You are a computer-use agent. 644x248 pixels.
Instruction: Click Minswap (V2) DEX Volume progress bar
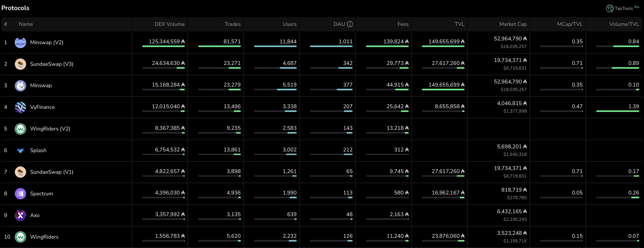pos(163,46)
